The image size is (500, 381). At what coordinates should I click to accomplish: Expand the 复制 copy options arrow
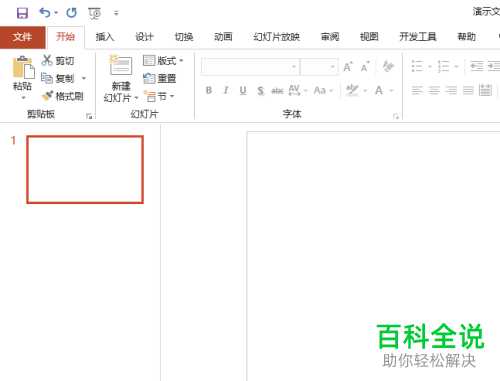point(84,79)
